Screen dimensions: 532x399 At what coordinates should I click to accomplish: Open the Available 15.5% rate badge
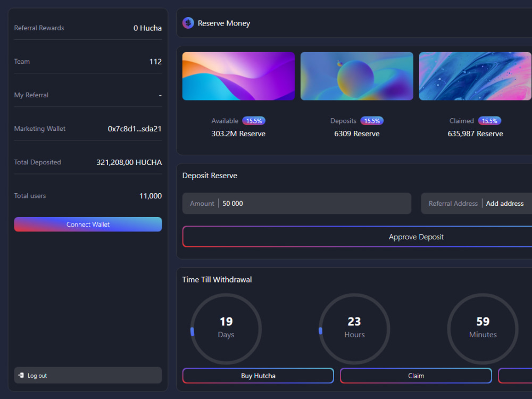point(254,121)
